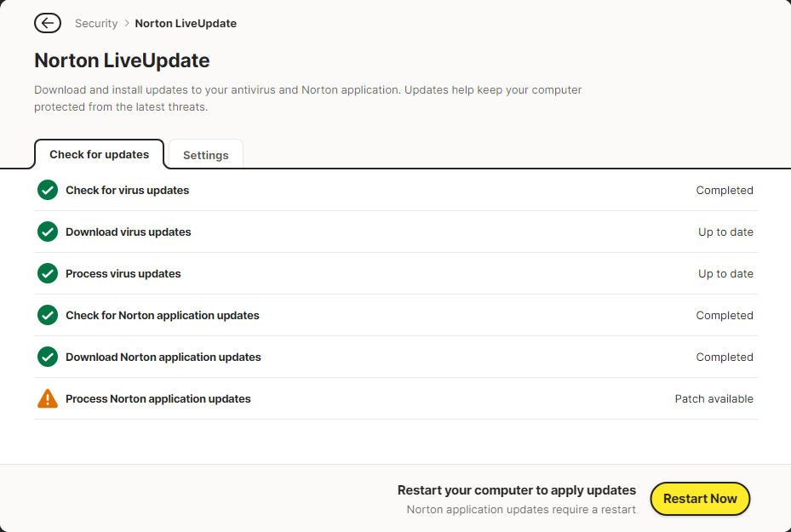Click the Patch available status text
791x532 pixels.
click(714, 398)
